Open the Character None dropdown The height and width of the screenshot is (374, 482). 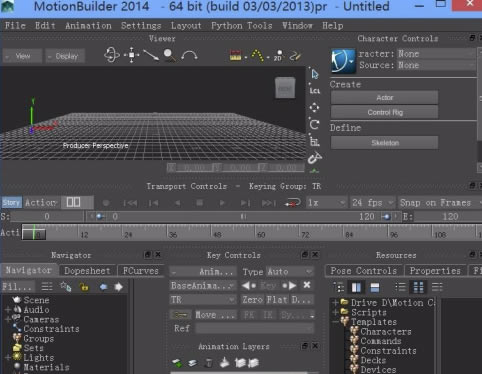(x=436, y=54)
